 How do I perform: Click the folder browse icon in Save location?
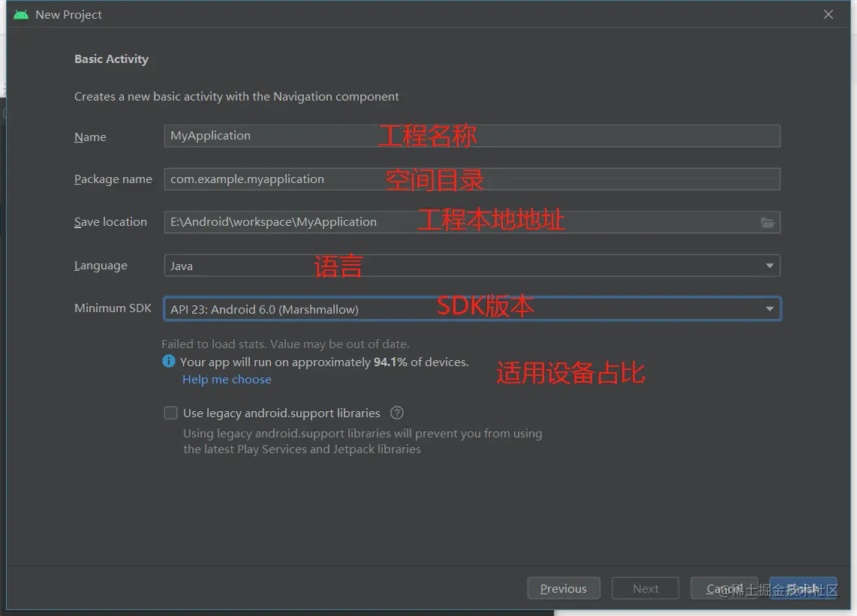pyautogui.click(x=768, y=222)
